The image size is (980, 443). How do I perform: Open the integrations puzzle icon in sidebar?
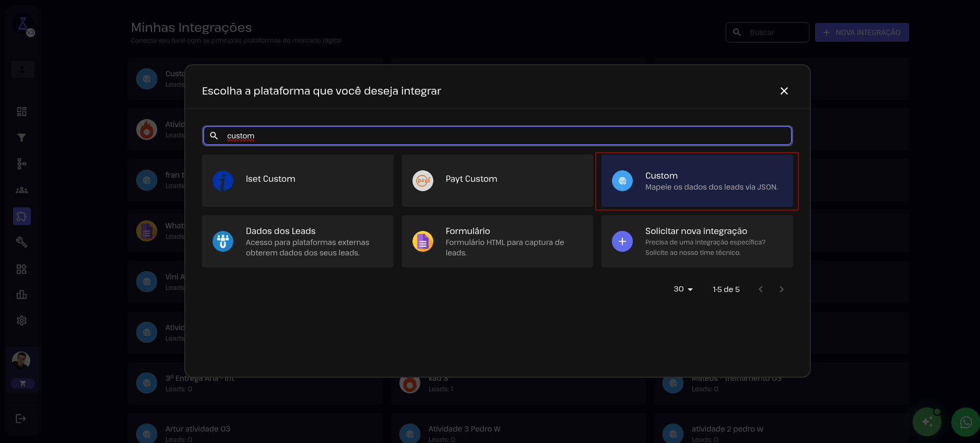point(21,216)
